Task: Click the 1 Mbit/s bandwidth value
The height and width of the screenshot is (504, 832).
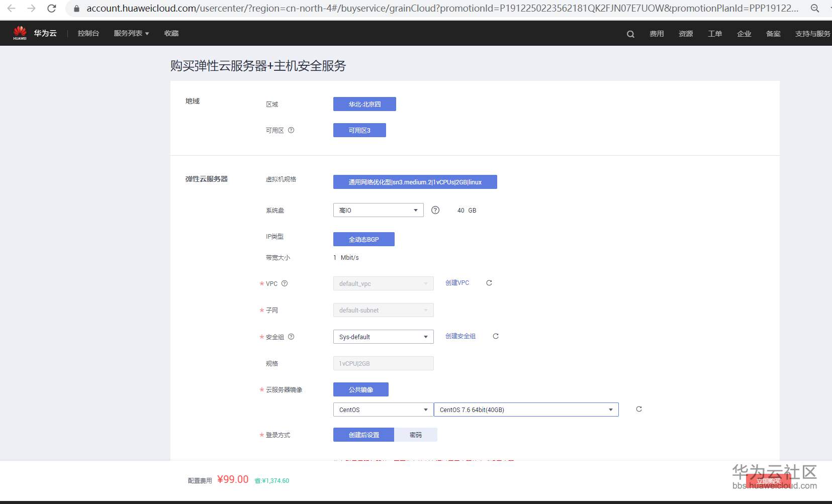Action: coord(346,258)
